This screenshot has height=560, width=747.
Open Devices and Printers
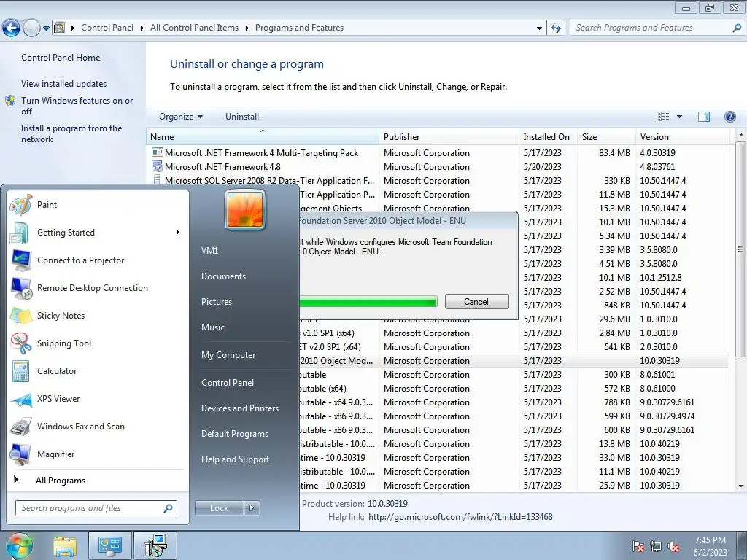click(x=239, y=408)
